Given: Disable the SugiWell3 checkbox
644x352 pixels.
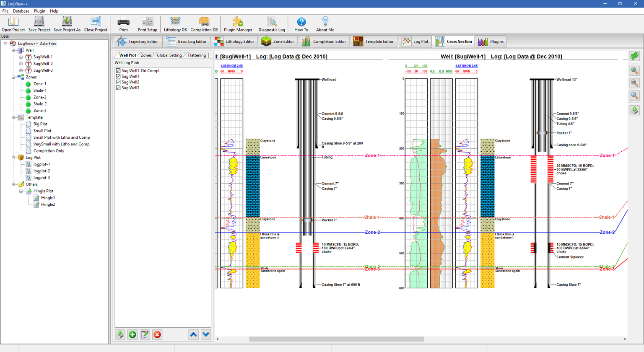Looking at the screenshot, I should [x=118, y=88].
